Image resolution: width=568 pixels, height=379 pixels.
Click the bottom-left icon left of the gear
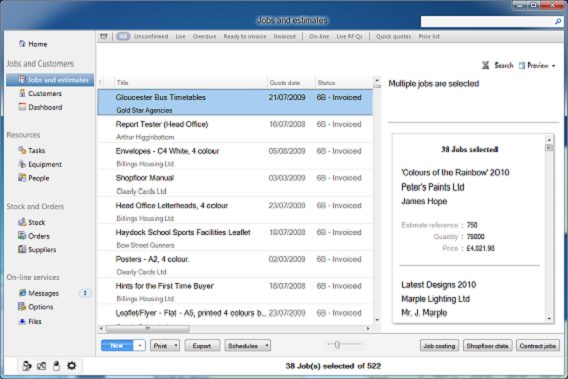[56, 366]
